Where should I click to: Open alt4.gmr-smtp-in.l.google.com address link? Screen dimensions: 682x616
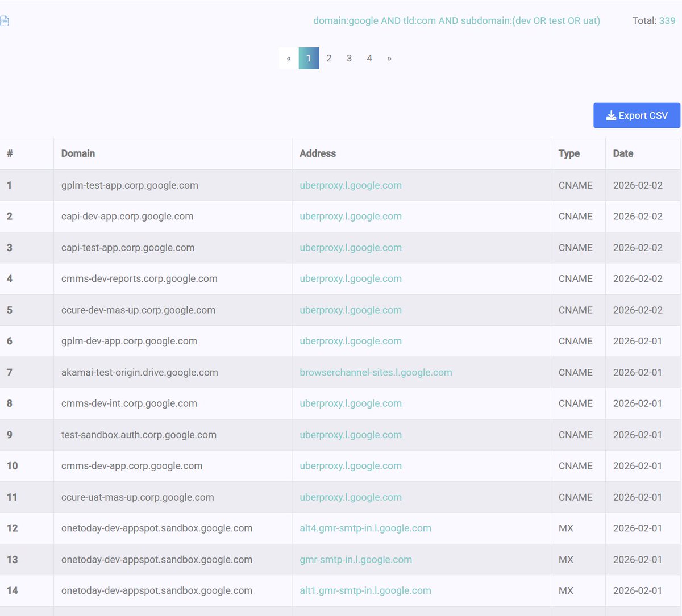(x=365, y=528)
